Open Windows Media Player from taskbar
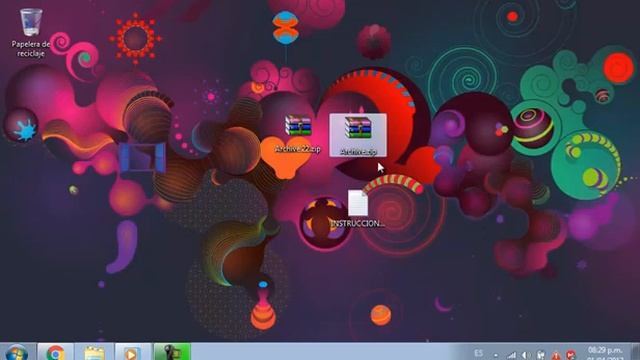Viewport: 640px width, 360px height. point(132,352)
